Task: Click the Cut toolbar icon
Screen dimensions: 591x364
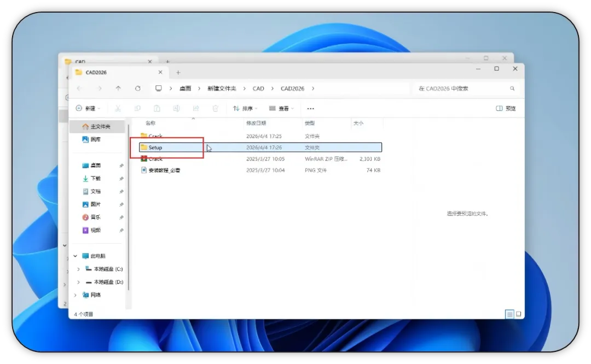Action: tap(118, 108)
